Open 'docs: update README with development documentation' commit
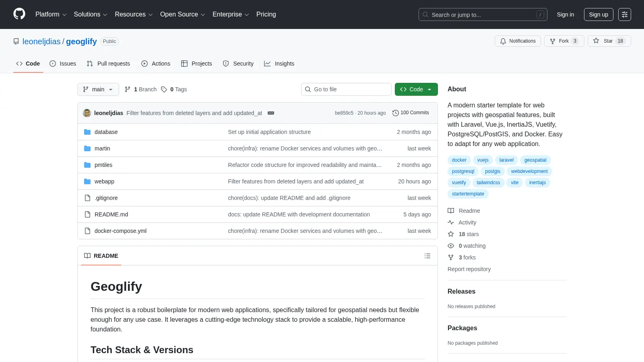The image size is (644, 362). (x=299, y=214)
